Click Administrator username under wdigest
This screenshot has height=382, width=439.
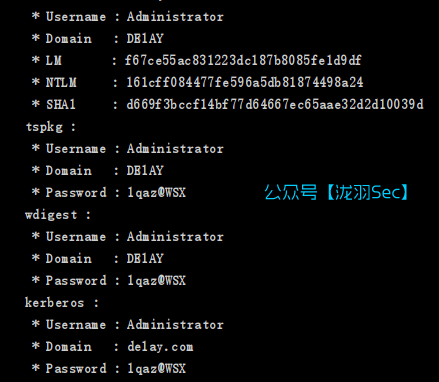(x=175, y=237)
